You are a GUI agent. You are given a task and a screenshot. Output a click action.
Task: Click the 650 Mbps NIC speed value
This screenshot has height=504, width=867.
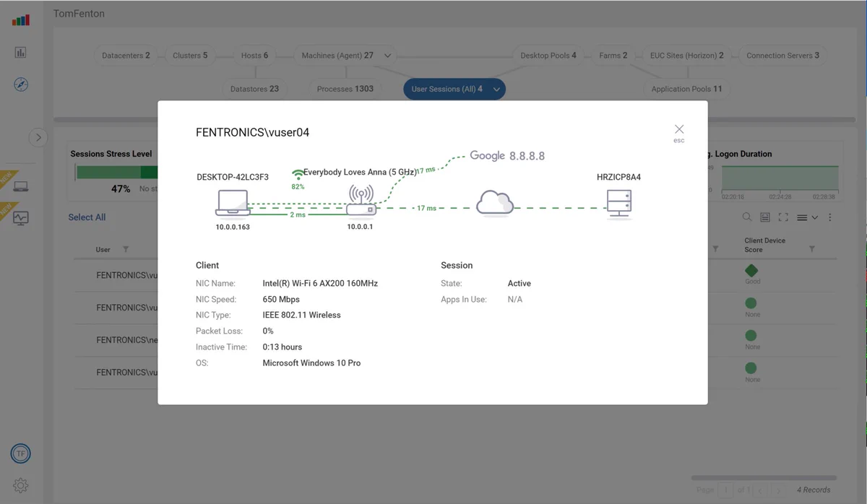pos(281,299)
